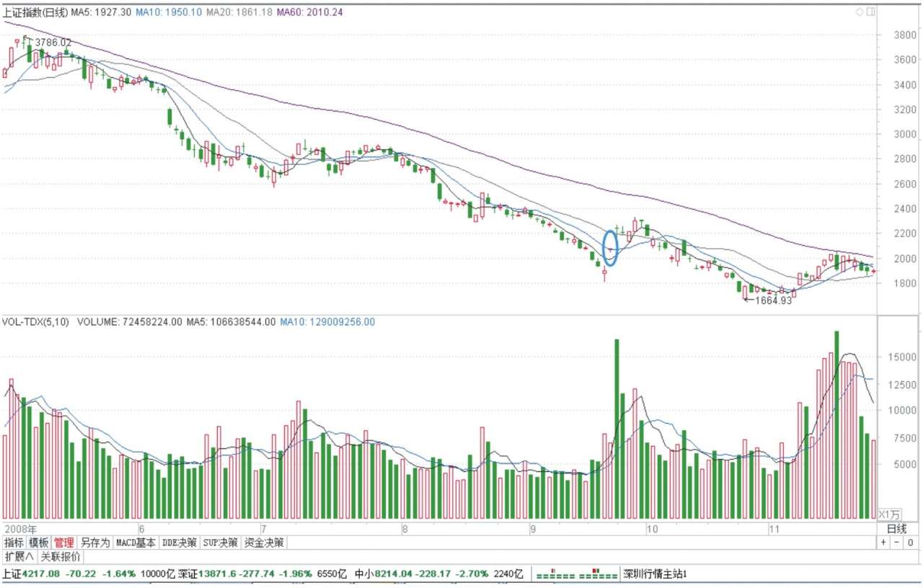
Task: Click the X1万 volume unit label
Action: coord(888,514)
